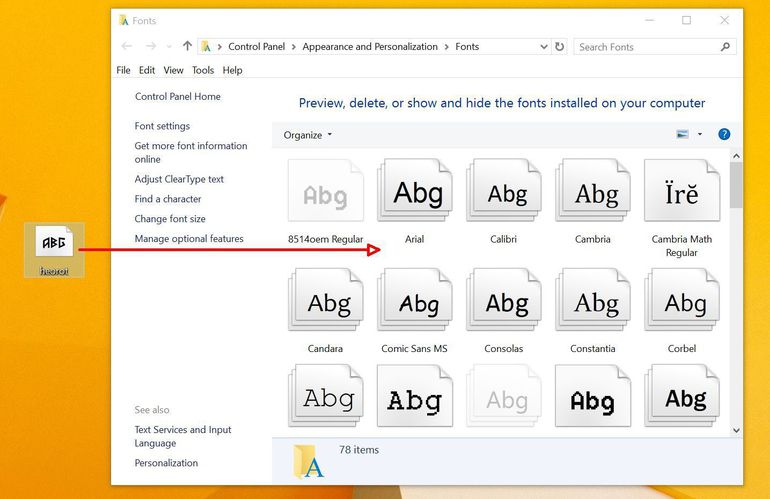
Task: Select the Arial font family icon
Action: (415, 191)
